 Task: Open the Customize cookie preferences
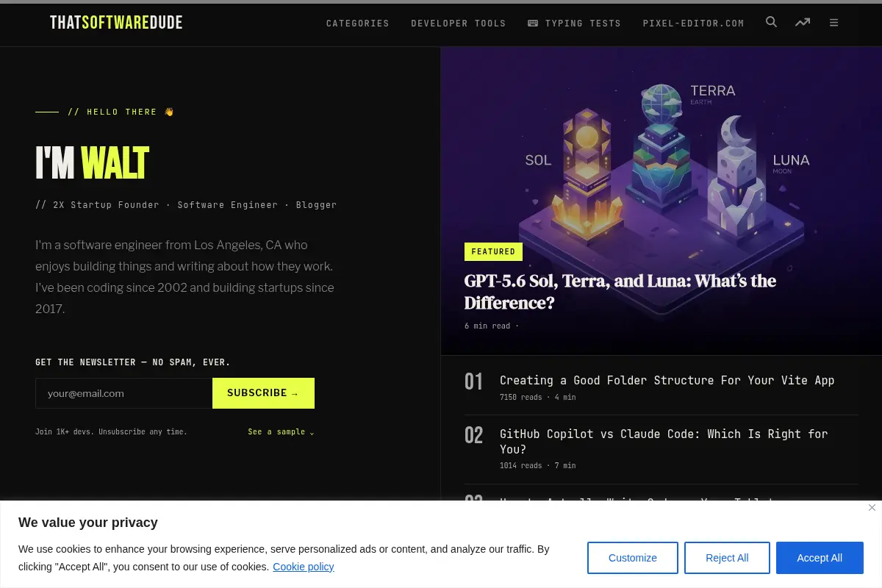(633, 558)
